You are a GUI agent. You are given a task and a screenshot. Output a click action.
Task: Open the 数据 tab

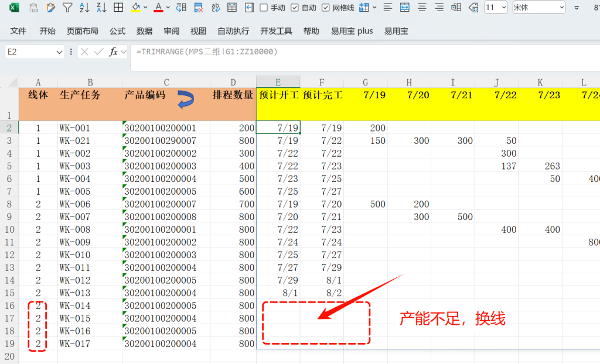[x=144, y=31]
